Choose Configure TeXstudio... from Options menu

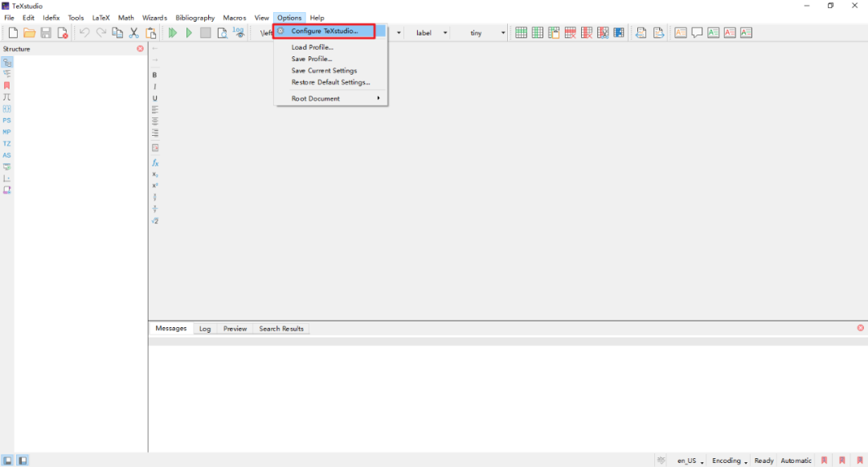325,31
